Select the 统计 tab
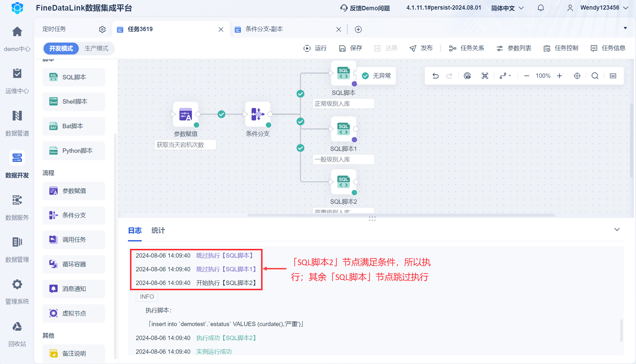Screen dimensions: 636x364 (x=158, y=231)
